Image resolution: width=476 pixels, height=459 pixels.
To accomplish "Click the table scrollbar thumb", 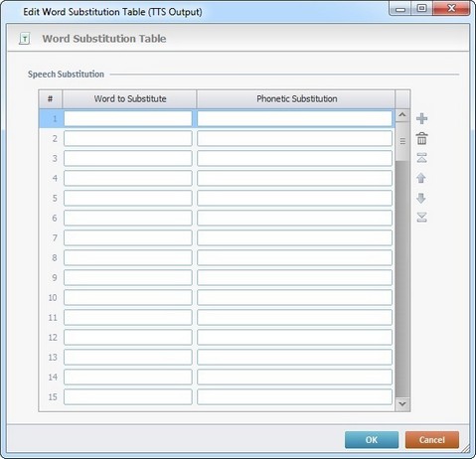I will 402,141.
